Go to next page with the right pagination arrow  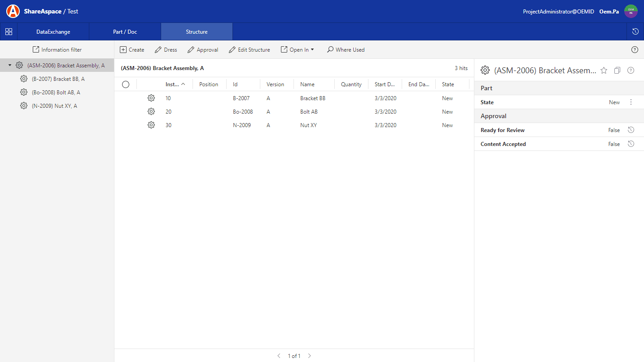309,355
